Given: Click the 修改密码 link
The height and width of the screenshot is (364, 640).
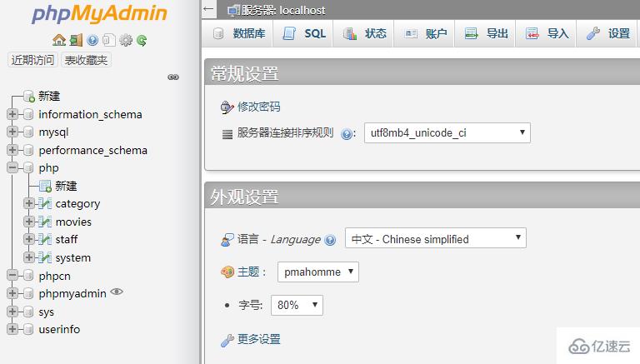Looking at the screenshot, I should pos(259,107).
